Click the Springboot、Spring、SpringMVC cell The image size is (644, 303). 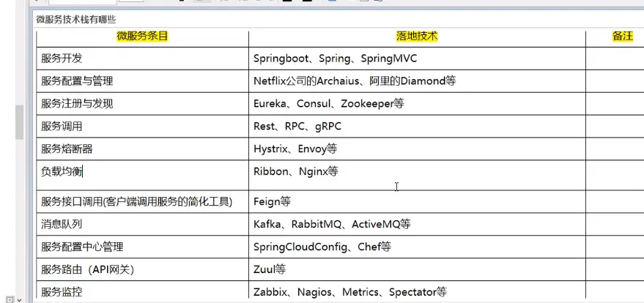(417, 59)
